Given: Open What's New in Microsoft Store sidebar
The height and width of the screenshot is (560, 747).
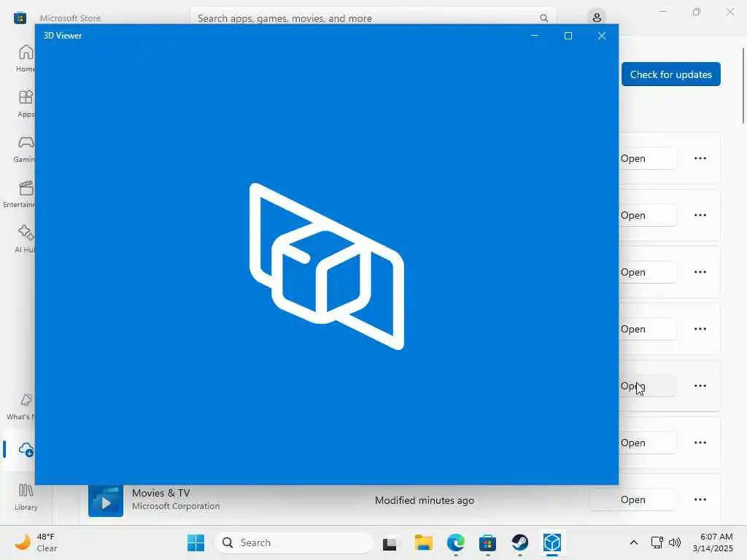Looking at the screenshot, I should tap(22, 406).
